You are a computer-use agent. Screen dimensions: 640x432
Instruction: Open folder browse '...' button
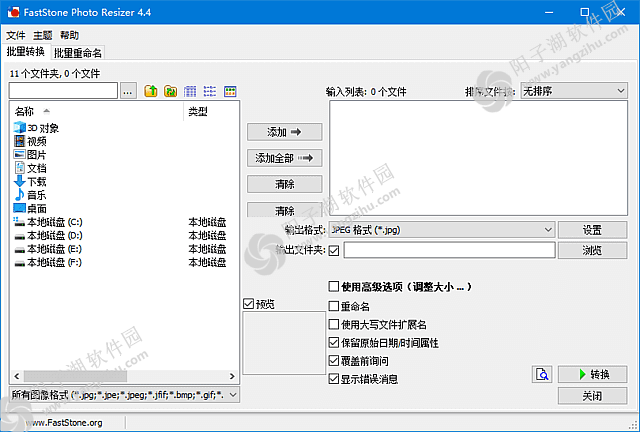pos(127,91)
